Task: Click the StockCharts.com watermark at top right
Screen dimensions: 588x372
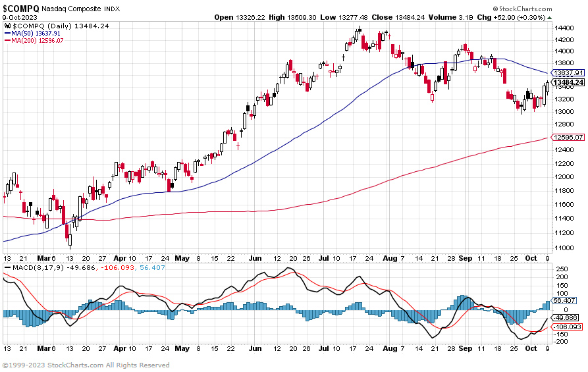Action: (522, 9)
